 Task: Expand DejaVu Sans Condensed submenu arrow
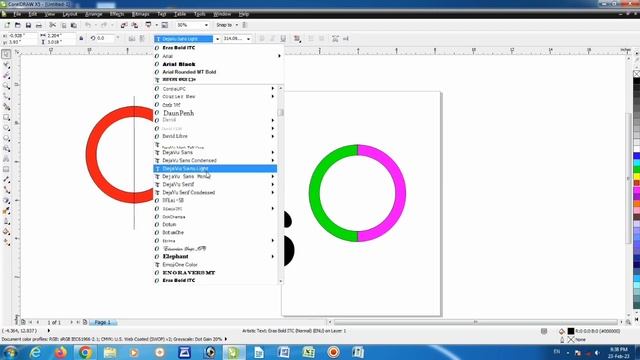pos(273,160)
